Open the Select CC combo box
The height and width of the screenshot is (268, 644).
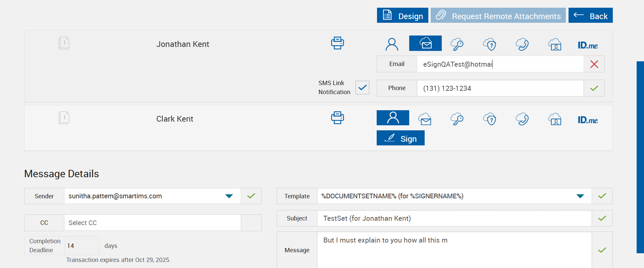[x=153, y=223]
